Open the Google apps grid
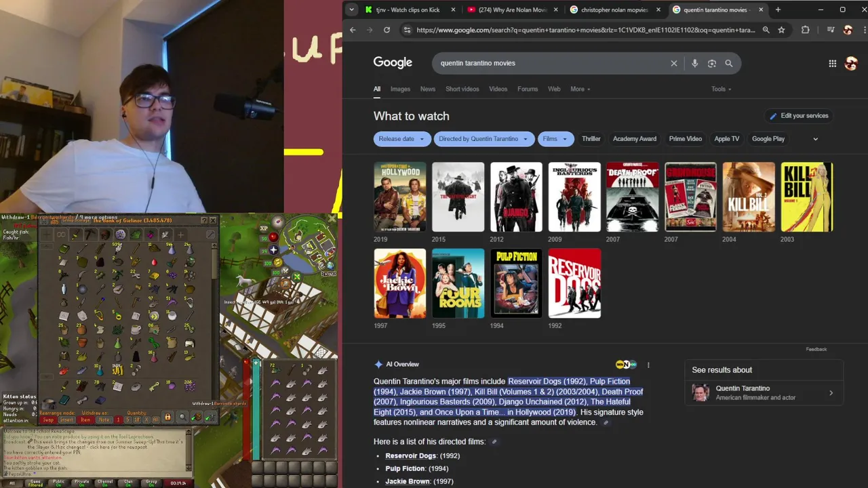 pos(832,64)
